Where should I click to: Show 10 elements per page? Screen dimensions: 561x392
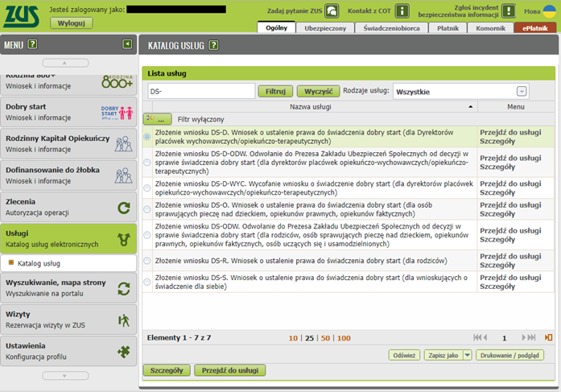tap(293, 338)
